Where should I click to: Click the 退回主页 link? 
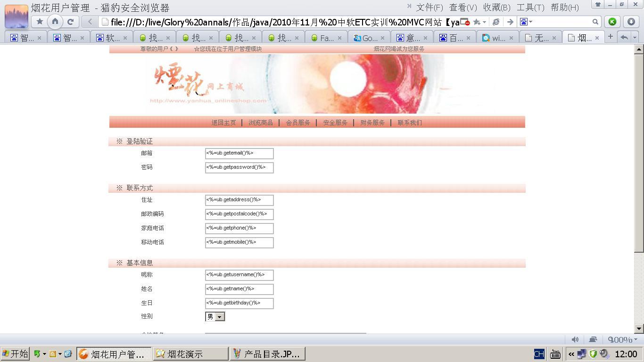[x=223, y=123]
